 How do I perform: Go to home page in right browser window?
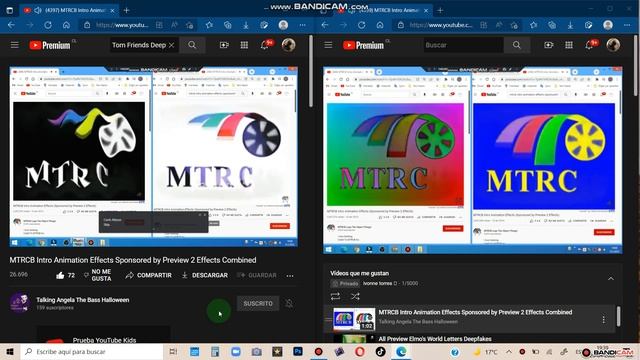coord(380,25)
